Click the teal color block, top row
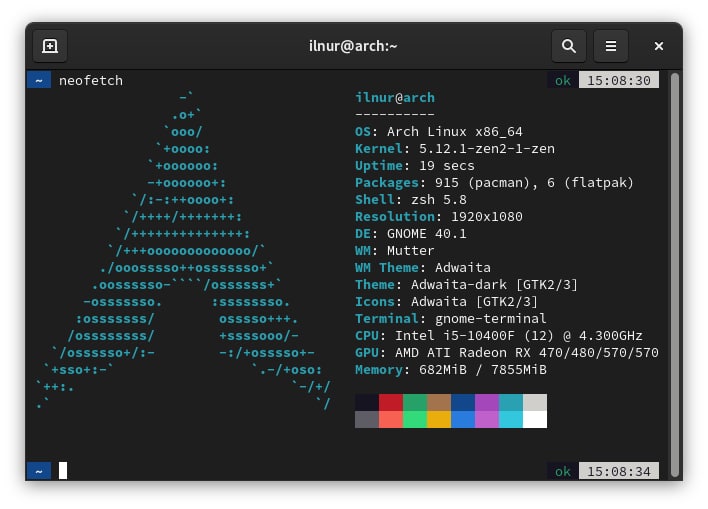 point(511,402)
